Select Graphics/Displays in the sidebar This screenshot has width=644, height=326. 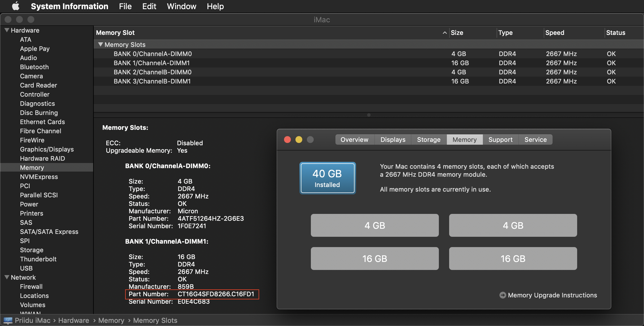coord(47,149)
